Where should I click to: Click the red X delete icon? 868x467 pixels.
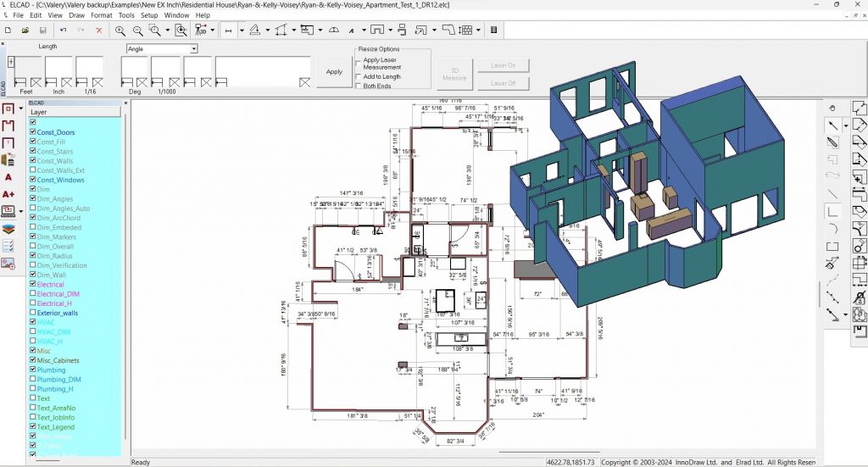click(99, 31)
